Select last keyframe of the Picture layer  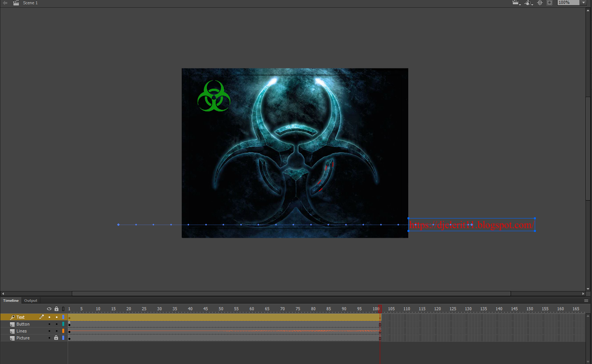pos(380,338)
